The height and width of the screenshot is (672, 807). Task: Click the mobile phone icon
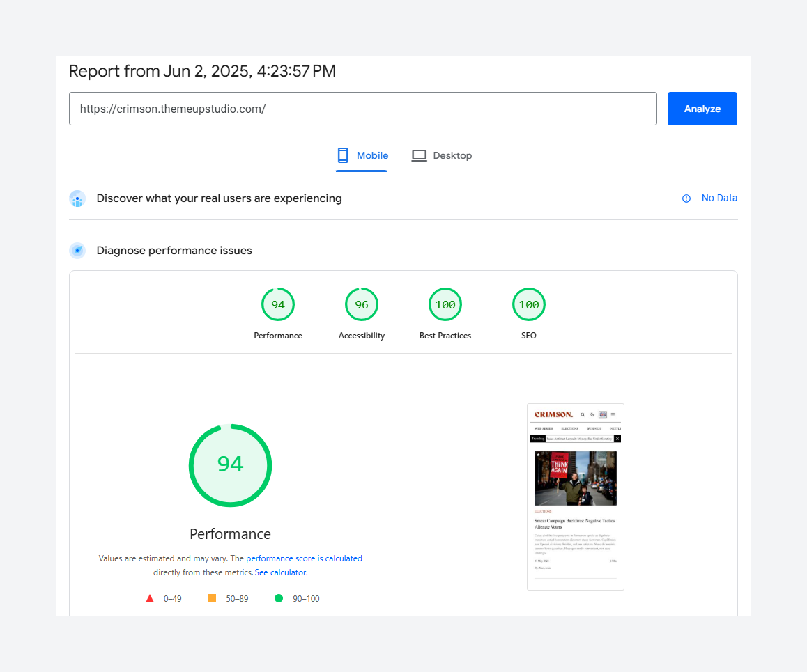point(343,155)
